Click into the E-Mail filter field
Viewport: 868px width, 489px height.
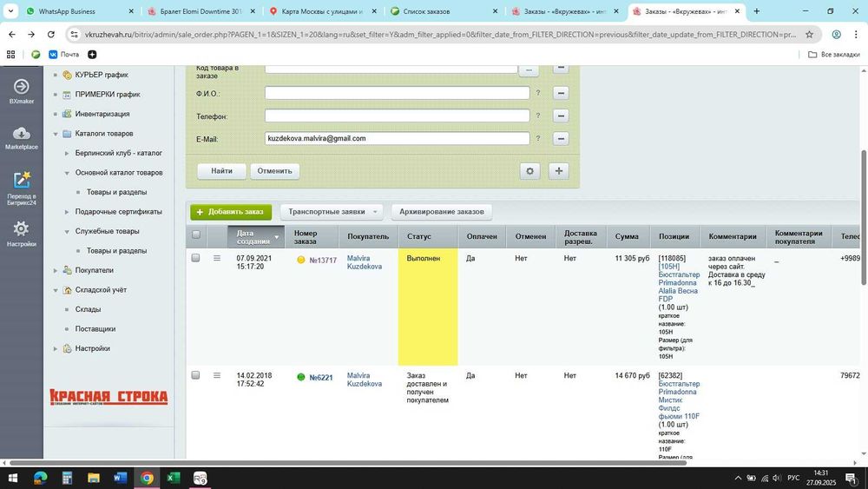click(397, 138)
